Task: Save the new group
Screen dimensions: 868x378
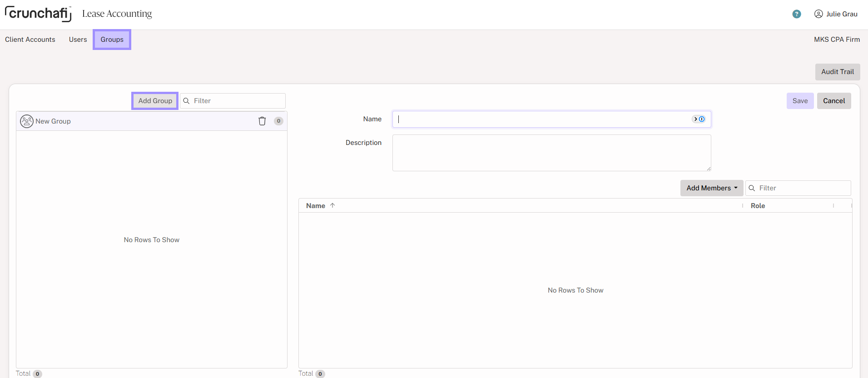Action: pos(799,101)
